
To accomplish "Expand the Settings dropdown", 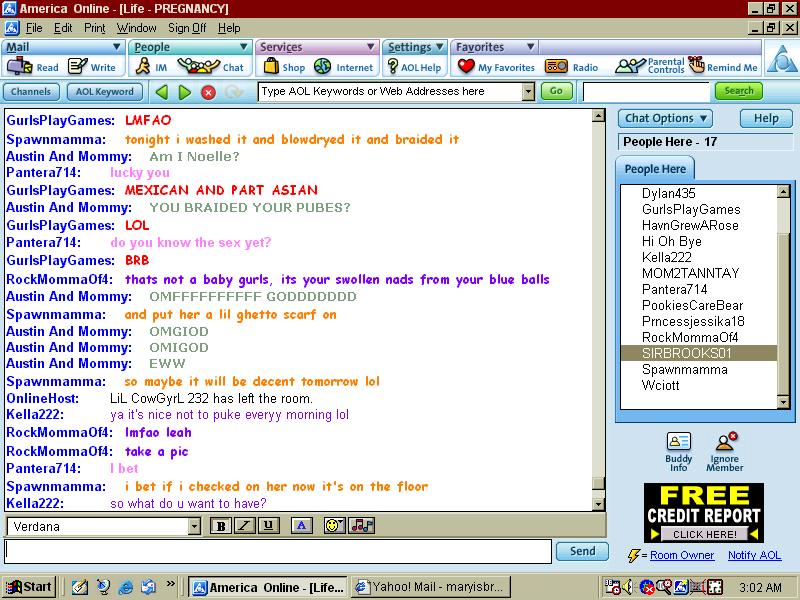I will click(x=439, y=47).
